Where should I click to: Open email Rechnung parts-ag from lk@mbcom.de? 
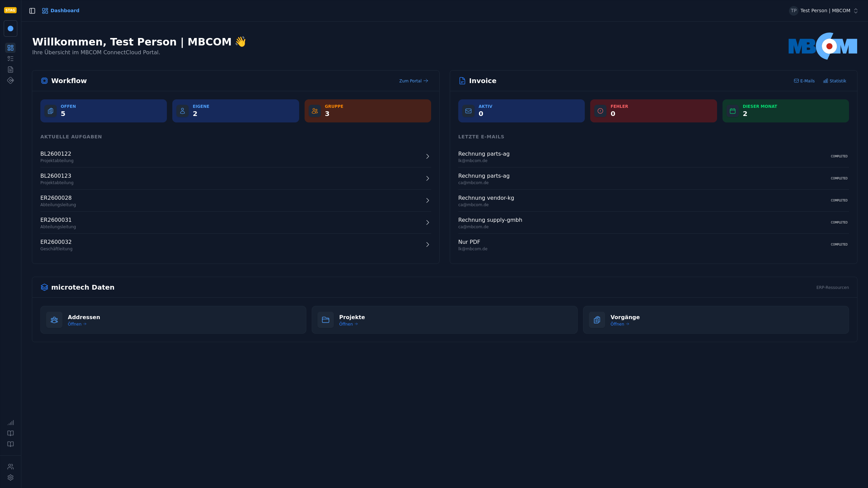click(x=654, y=156)
